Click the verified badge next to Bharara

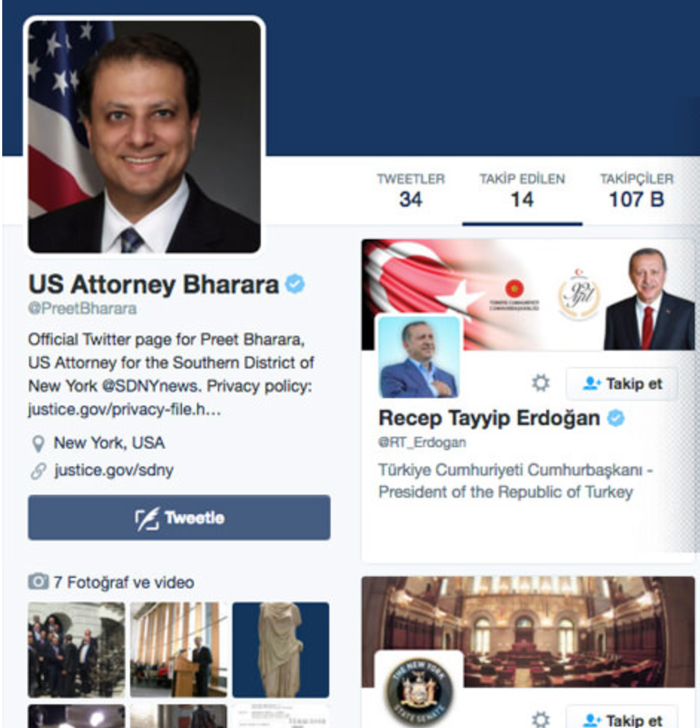point(295,284)
